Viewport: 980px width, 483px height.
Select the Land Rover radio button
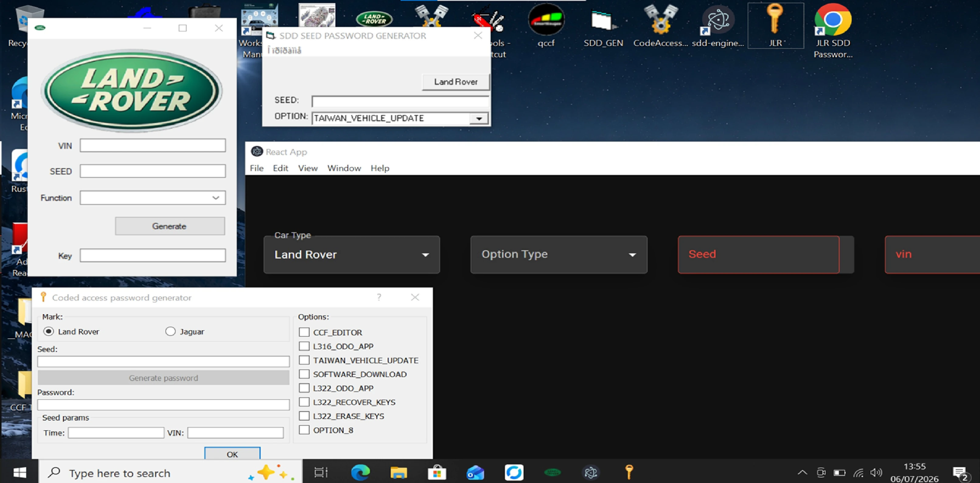[x=48, y=331]
